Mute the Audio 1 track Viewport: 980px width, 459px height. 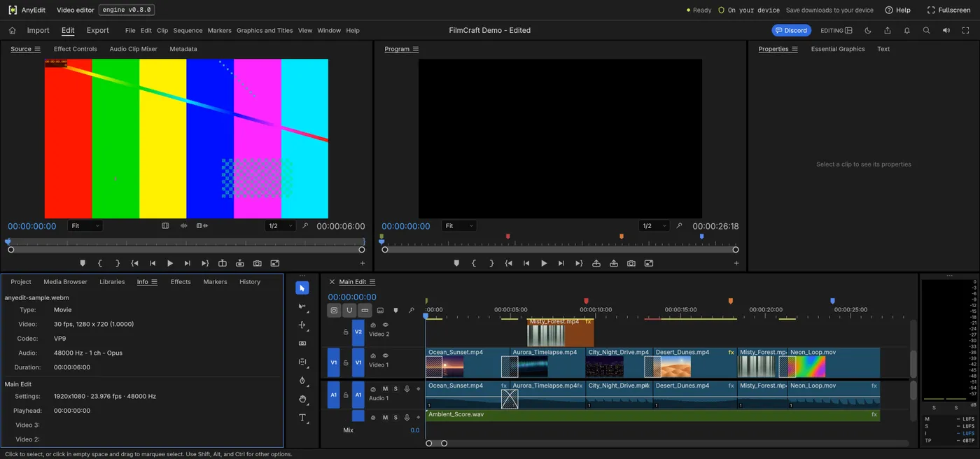point(385,389)
